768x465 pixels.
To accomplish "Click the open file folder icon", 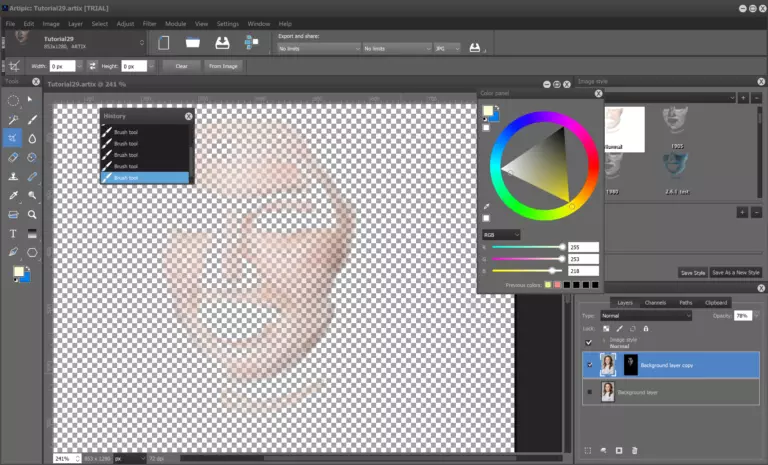I will pos(193,43).
